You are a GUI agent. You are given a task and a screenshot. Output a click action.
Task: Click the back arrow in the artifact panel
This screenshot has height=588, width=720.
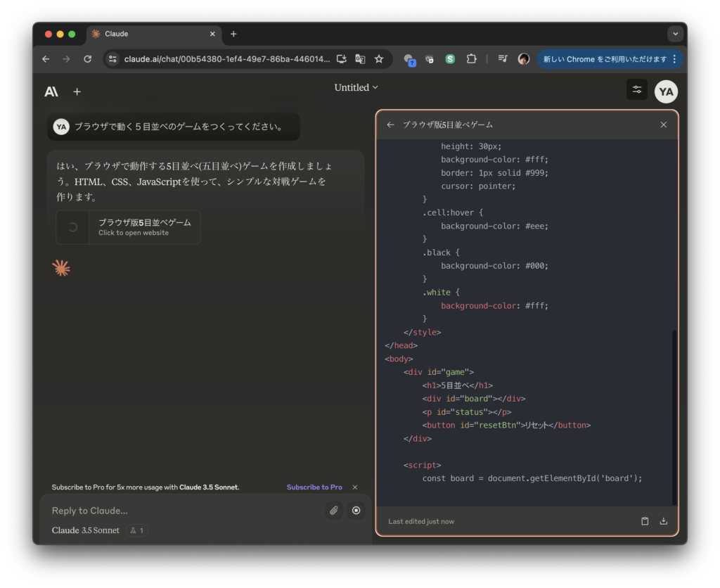coord(391,124)
